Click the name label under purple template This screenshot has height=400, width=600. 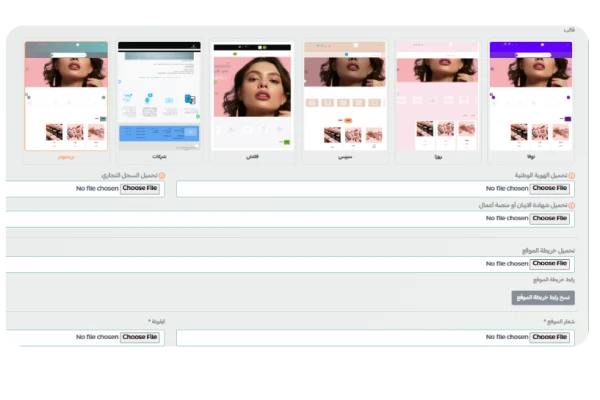tap(529, 157)
